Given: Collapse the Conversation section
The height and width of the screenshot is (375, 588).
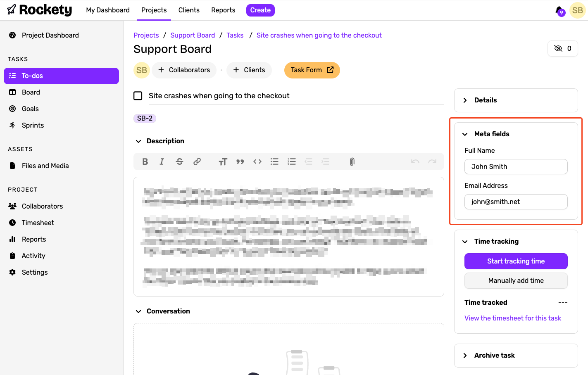Looking at the screenshot, I should [138, 311].
